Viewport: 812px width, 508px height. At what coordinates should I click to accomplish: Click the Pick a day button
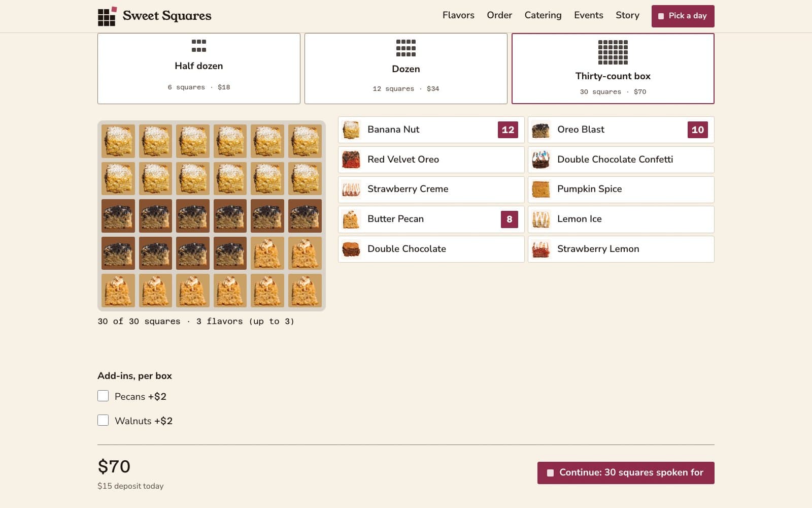(x=683, y=16)
